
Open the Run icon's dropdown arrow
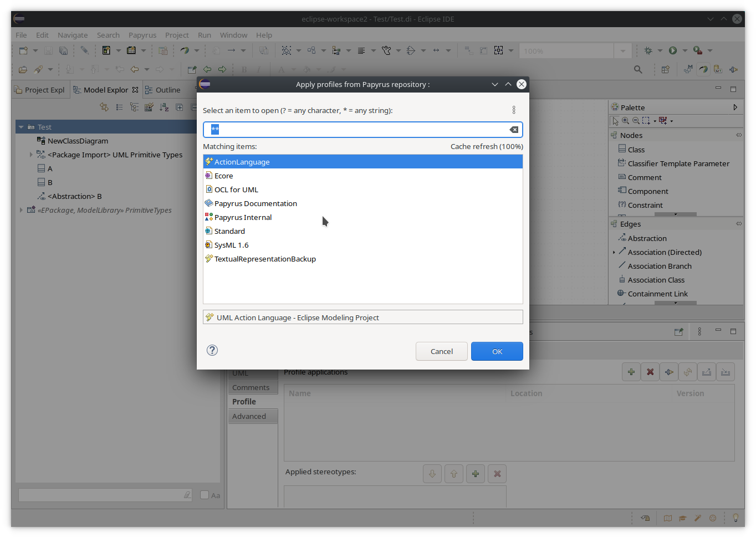point(685,50)
